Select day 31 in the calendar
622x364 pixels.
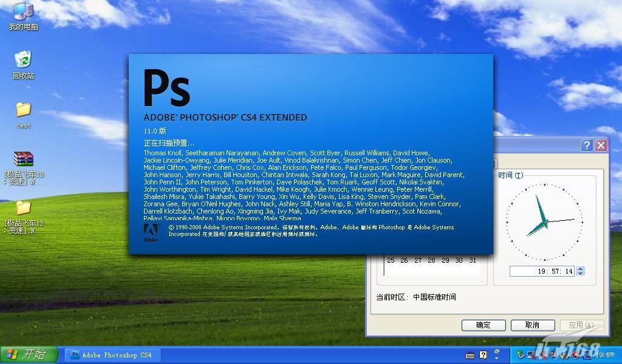(x=473, y=260)
